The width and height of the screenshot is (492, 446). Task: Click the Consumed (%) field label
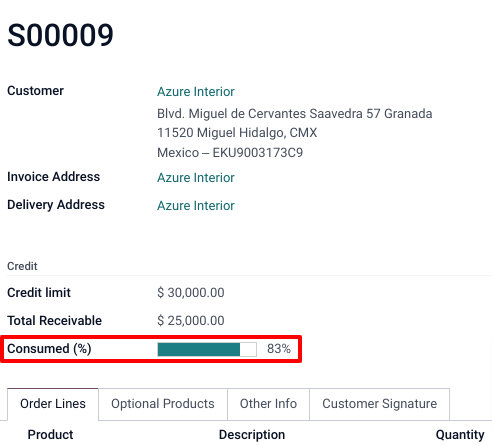coord(49,349)
